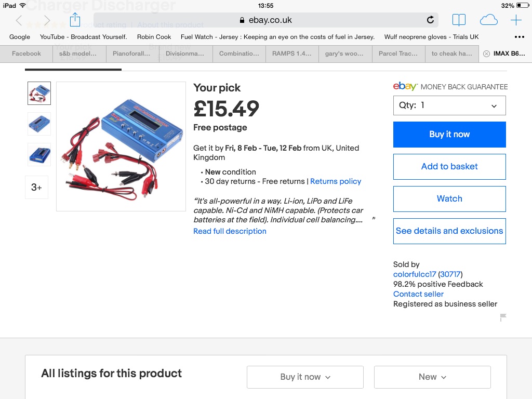Go back using the back arrow

[19, 20]
